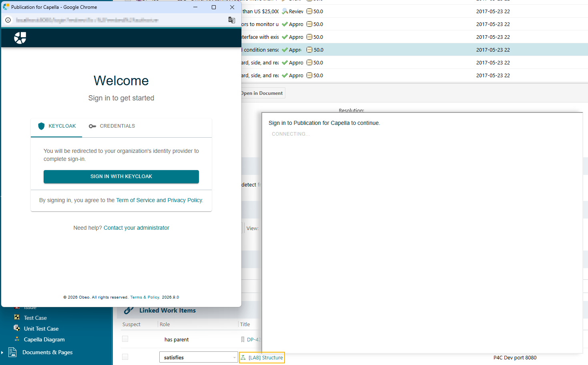Click the bookmark icon beside DP-42

(243, 339)
